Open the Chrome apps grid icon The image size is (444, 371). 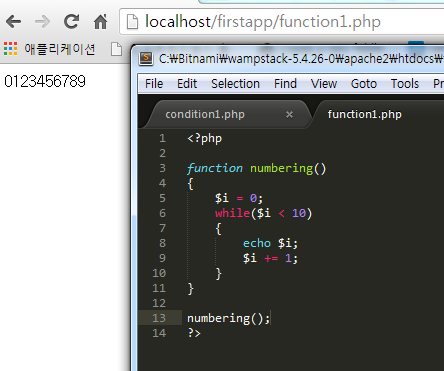(x=10, y=49)
